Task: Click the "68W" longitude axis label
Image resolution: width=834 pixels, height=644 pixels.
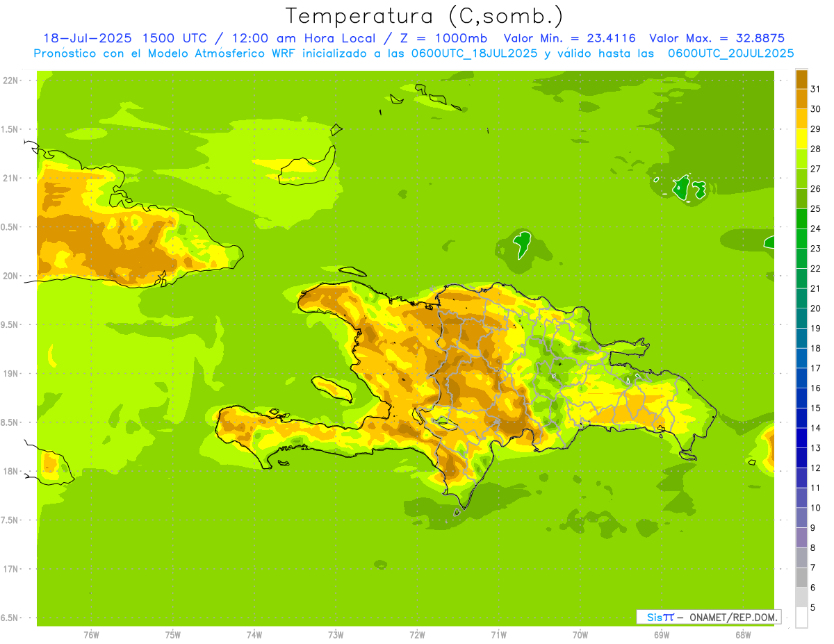Action: pyautogui.click(x=743, y=635)
